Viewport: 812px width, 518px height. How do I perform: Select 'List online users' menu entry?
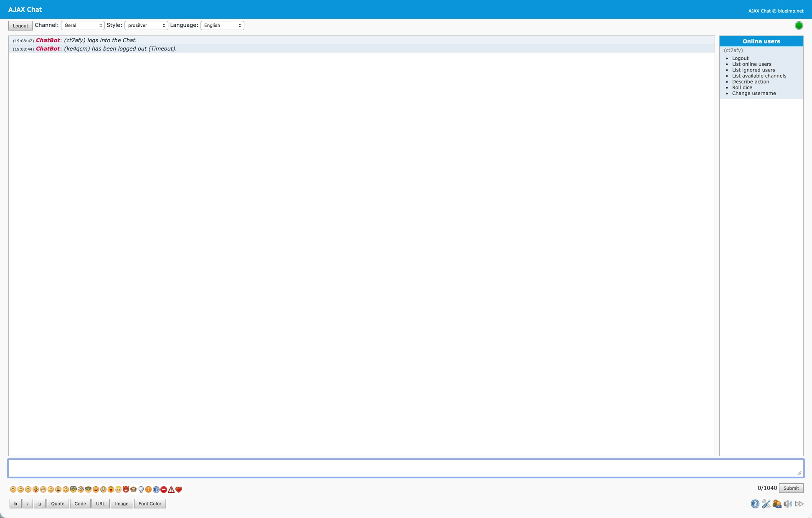[751, 64]
